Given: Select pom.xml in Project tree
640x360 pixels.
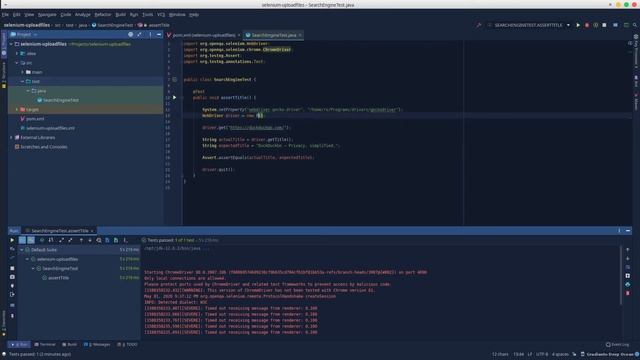Looking at the screenshot, I should point(35,119).
